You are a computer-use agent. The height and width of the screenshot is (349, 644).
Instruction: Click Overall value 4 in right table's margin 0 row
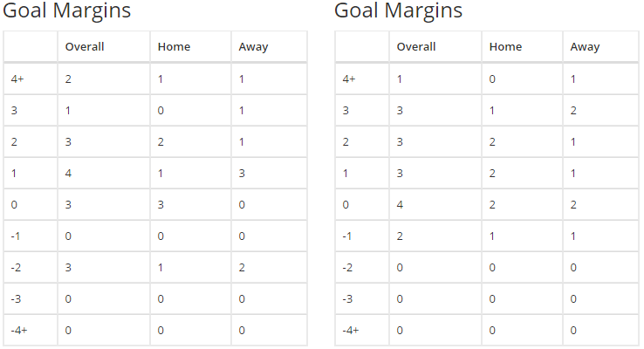[x=400, y=204]
